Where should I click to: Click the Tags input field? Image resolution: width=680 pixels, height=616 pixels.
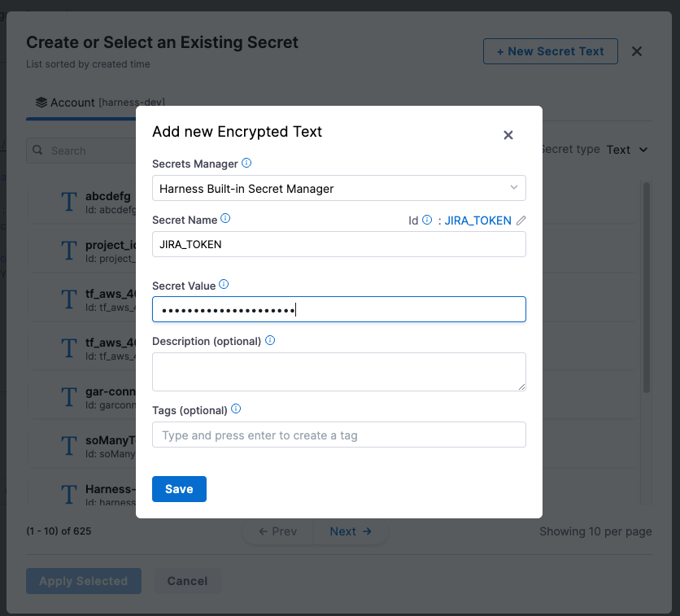click(338, 435)
